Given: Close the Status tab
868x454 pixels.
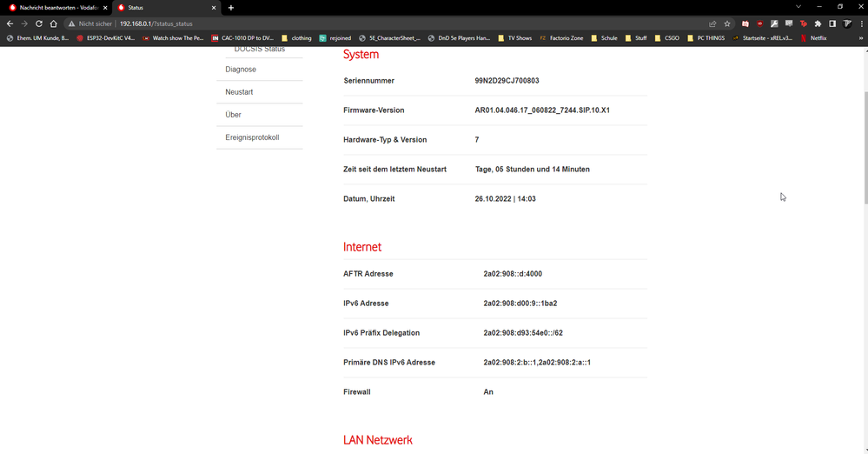Looking at the screenshot, I should coord(214,8).
